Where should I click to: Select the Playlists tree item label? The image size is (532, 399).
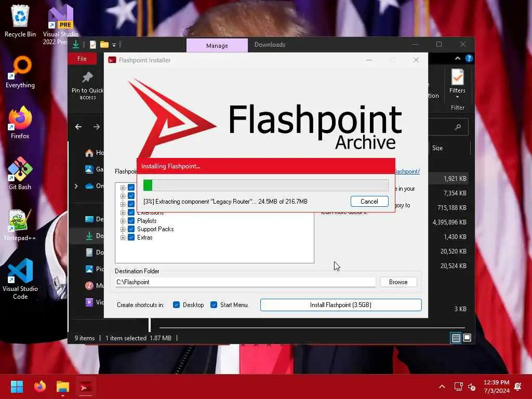(147, 220)
